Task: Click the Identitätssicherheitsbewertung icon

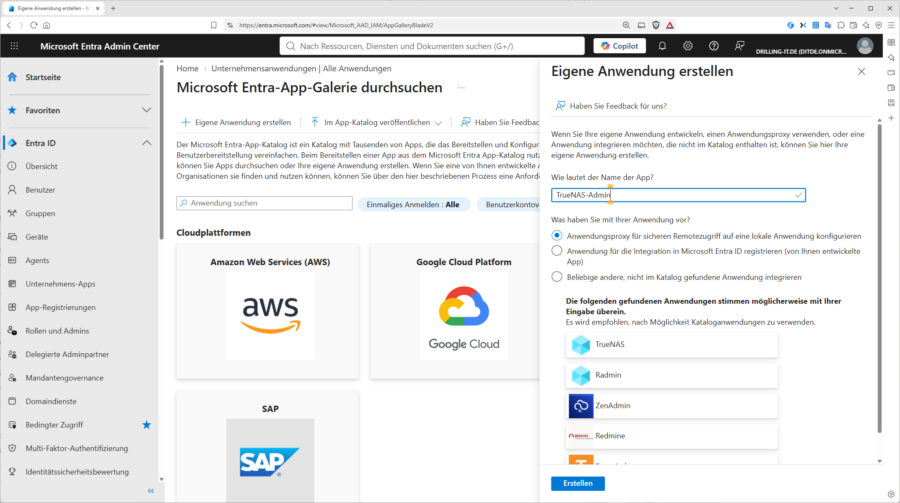Action: click(12, 472)
